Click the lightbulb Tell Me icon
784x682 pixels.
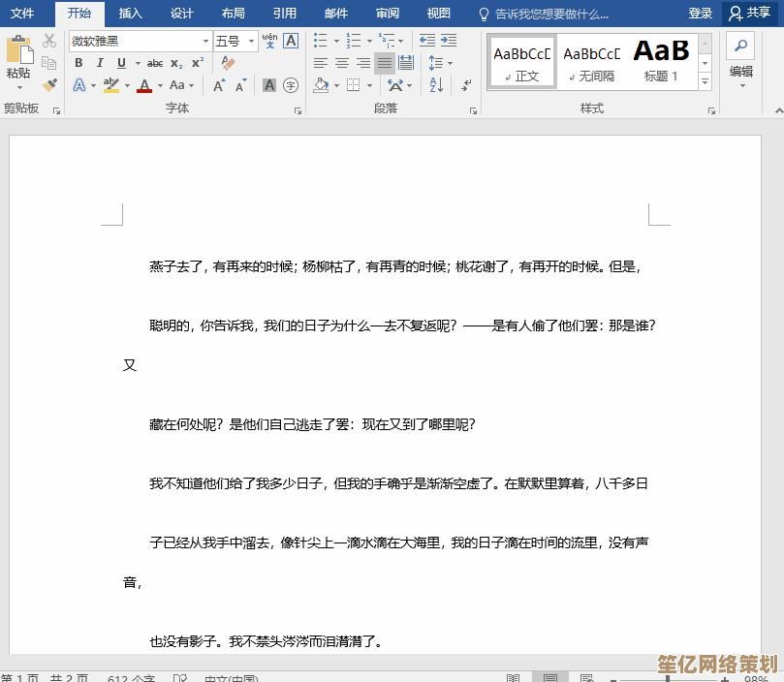[484, 14]
